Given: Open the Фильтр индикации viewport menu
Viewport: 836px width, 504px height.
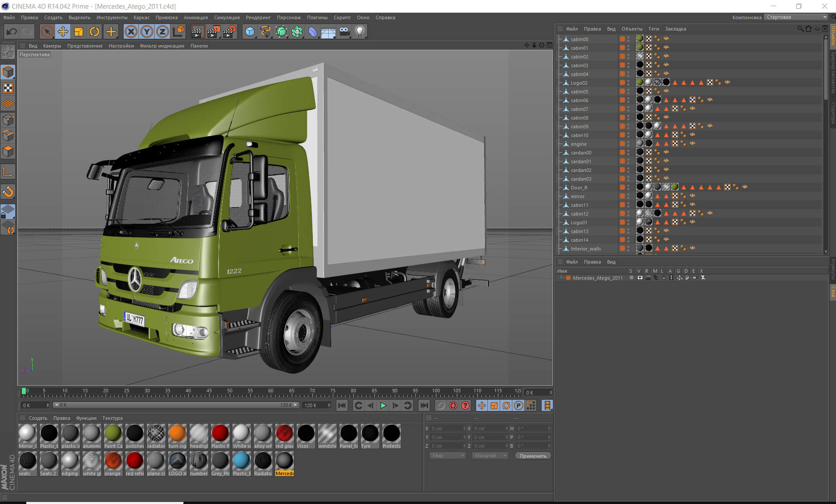Looking at the screenshot, I should click(x=162, y=46).
